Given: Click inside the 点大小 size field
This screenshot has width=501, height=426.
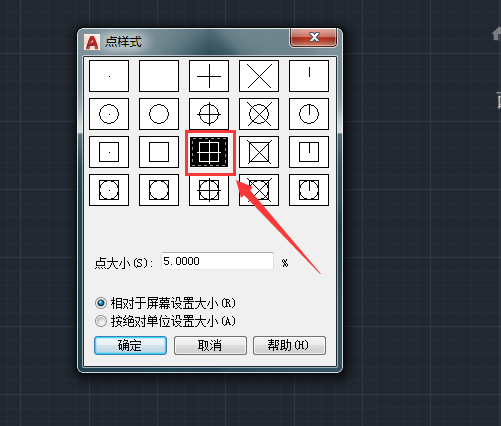Looking at the screenshot, I should click(x=217, y=261).
